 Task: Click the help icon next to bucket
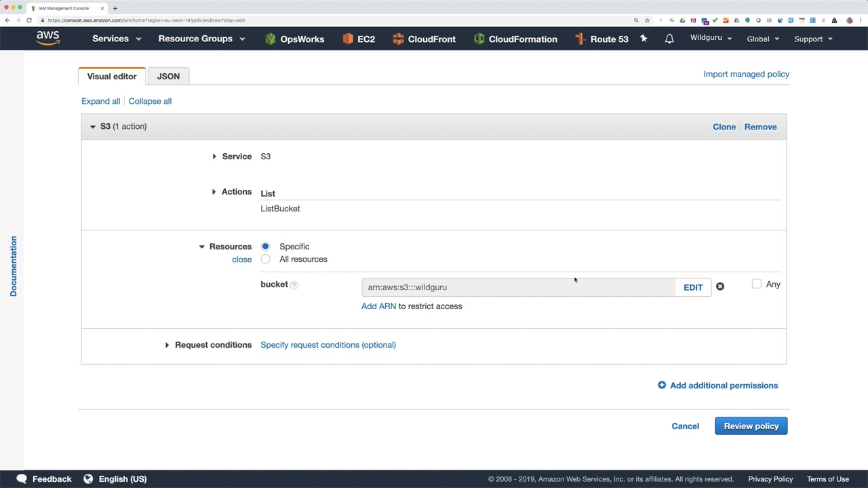pyautogui.click(x=294, y=285)
